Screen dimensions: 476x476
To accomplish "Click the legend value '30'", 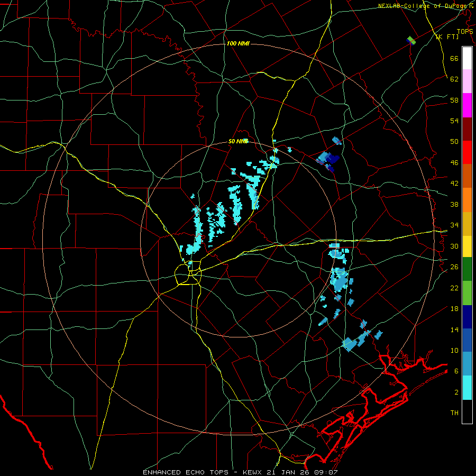I will [454, 246].
